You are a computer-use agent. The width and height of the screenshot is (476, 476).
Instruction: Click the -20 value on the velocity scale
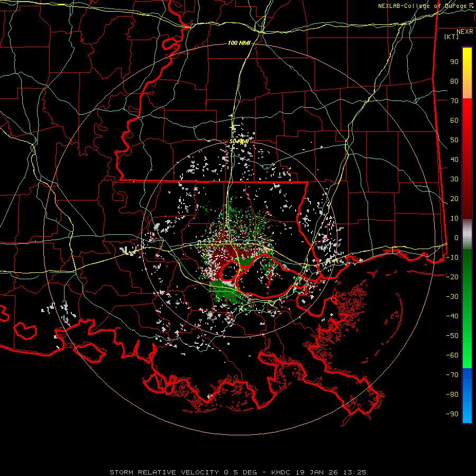pos(452,277)
